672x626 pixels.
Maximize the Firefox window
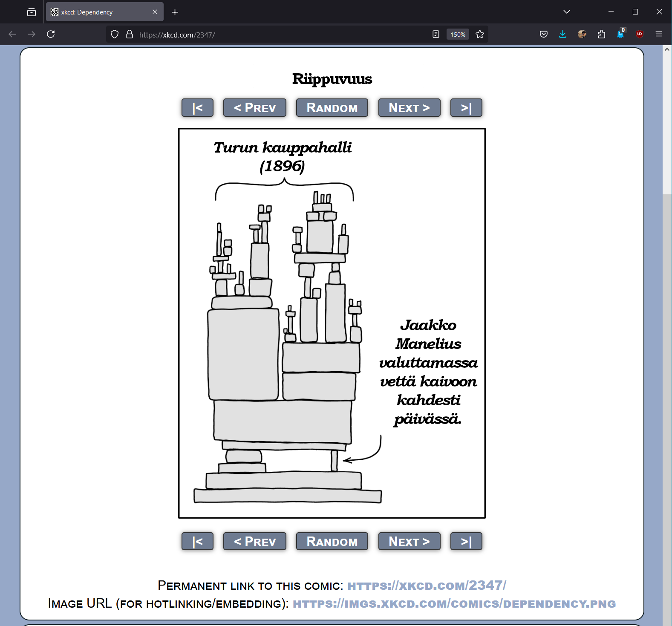pyautogui.click(x=635, y=12)
